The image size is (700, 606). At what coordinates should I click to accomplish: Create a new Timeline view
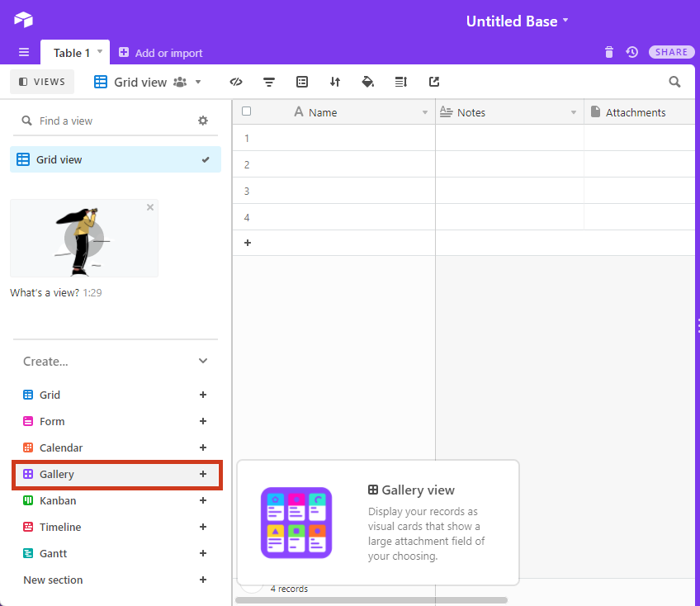click(116, 527)
